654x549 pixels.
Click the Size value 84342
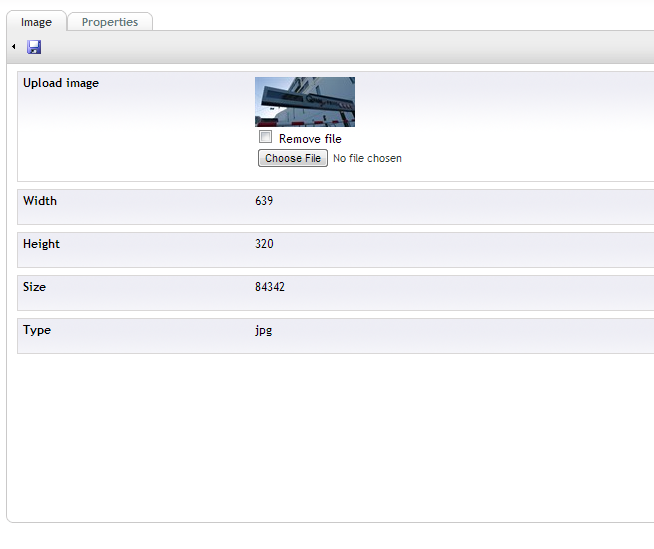tap(270, 287)
